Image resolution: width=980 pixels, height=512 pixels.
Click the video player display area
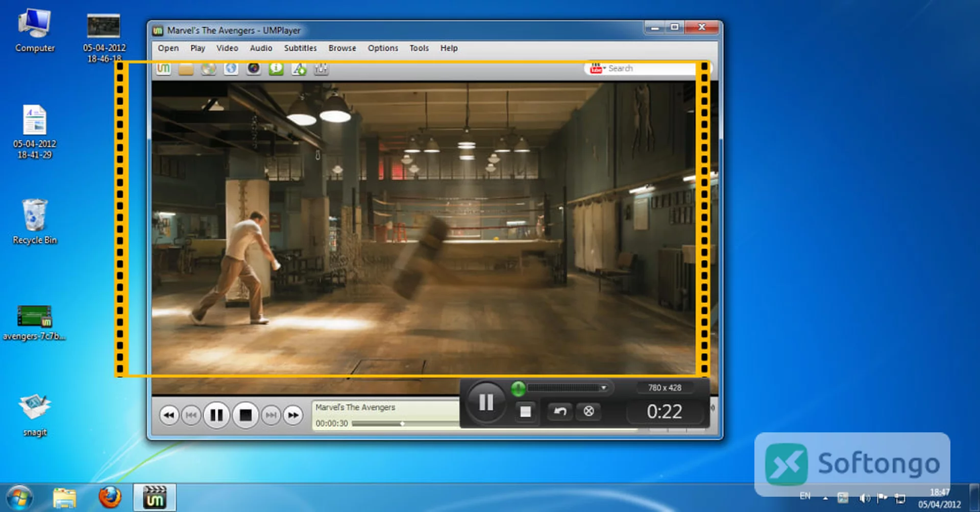tap(435, 238)
